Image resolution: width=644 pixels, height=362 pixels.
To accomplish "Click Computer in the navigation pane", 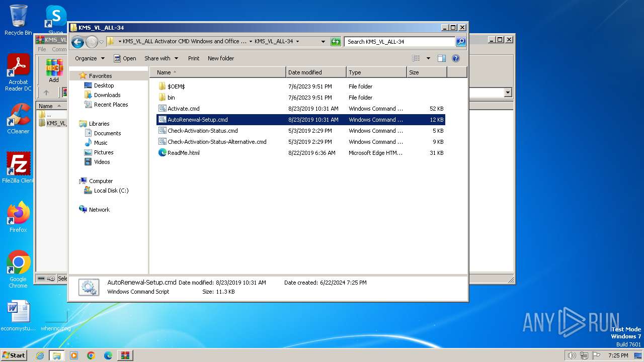I will [x=101, y=181].
